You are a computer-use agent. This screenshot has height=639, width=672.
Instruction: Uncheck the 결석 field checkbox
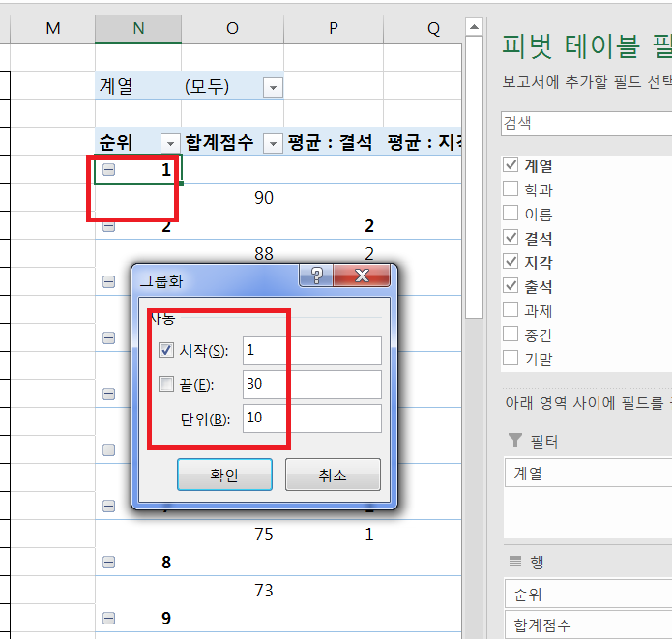coord(511,239)
